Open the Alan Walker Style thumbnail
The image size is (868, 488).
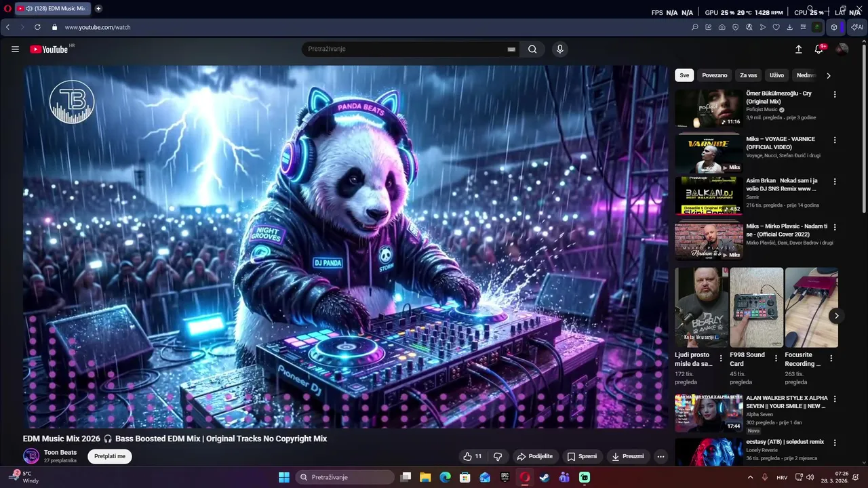tap(709, 413)
